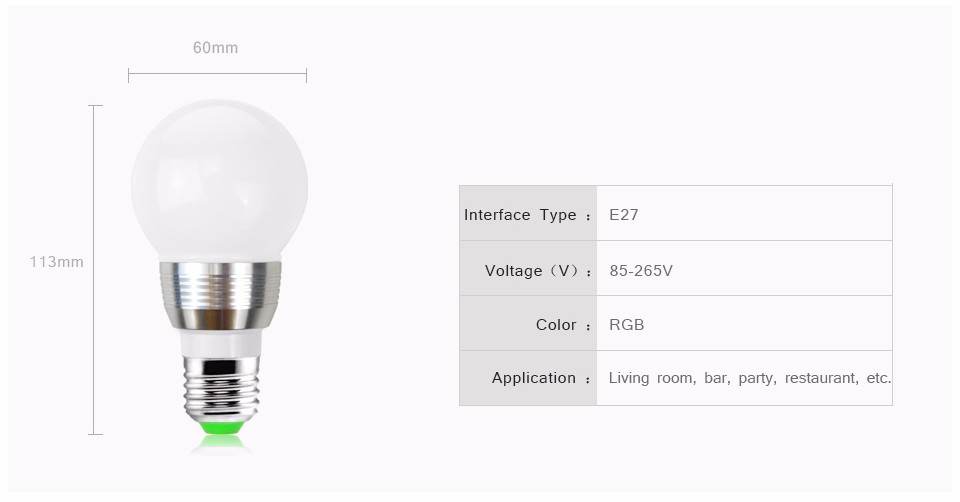Select the E27 value cell
960x502 pixels.
(744, 213)
